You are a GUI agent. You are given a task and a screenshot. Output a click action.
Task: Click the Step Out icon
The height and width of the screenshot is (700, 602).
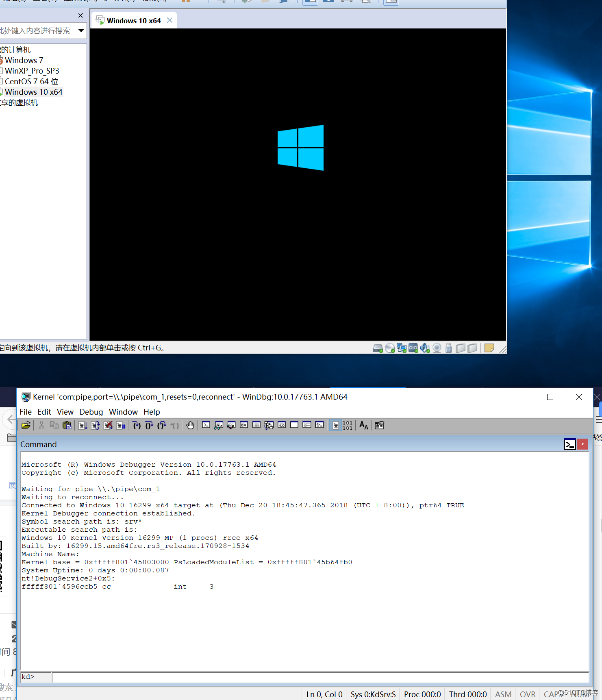(x=162, y=425)
